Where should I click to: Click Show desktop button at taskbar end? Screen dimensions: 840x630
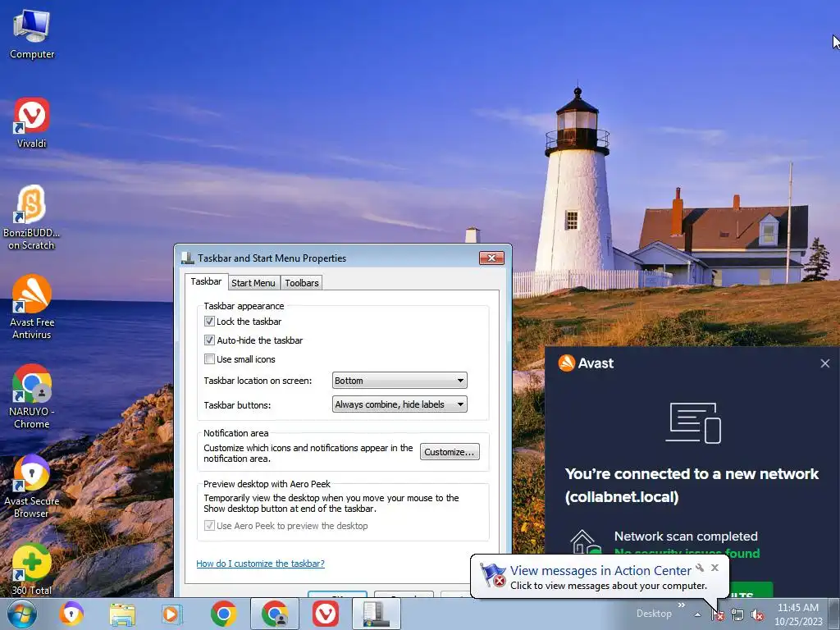point(833,614)
